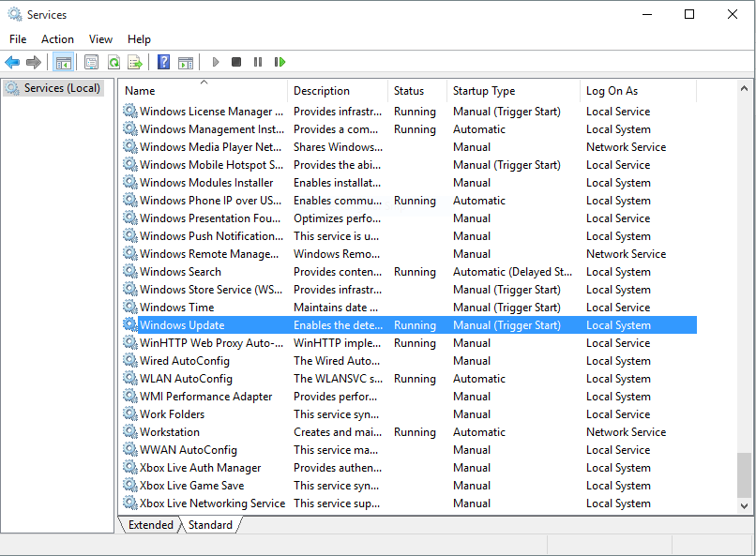Select Windows Management Instrumentation service
Screen dimensions: 756x556
click(410, 129)
